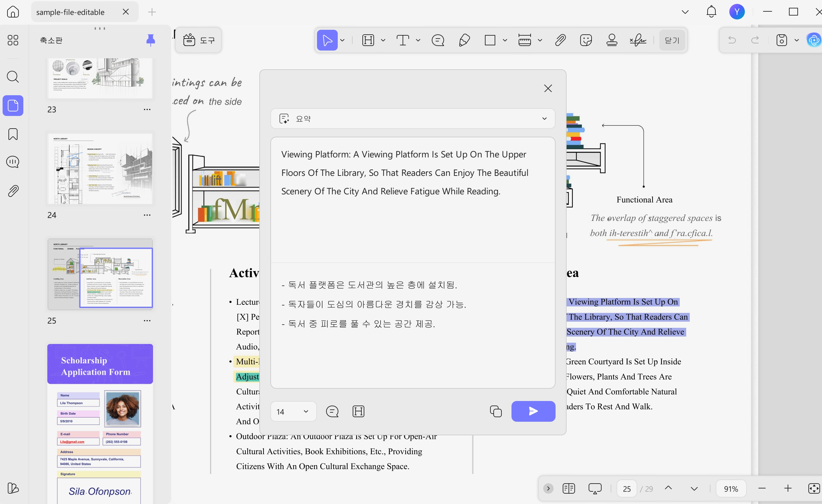This screenshot has width=822, height=504.
Task: Click the 닫기 button in toolbar
Action: [x=672, y=40]
